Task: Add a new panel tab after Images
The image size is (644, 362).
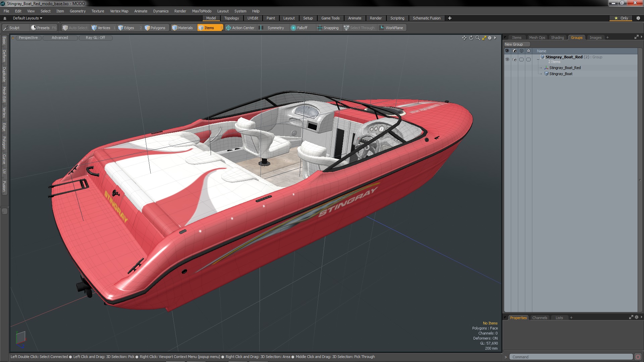Action: [x=607, y=38]
